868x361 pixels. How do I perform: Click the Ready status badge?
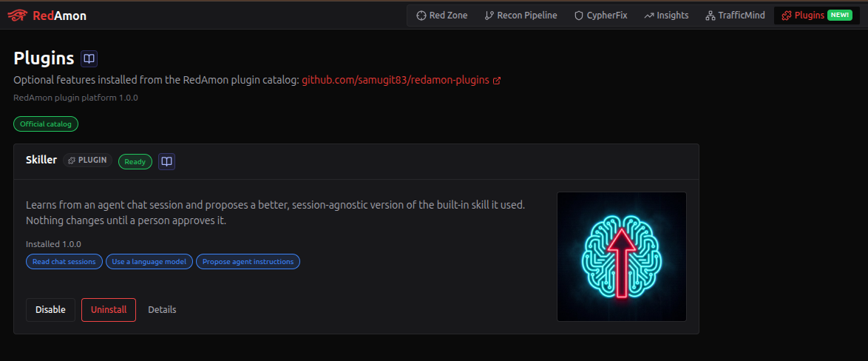[x=135, y=162]
